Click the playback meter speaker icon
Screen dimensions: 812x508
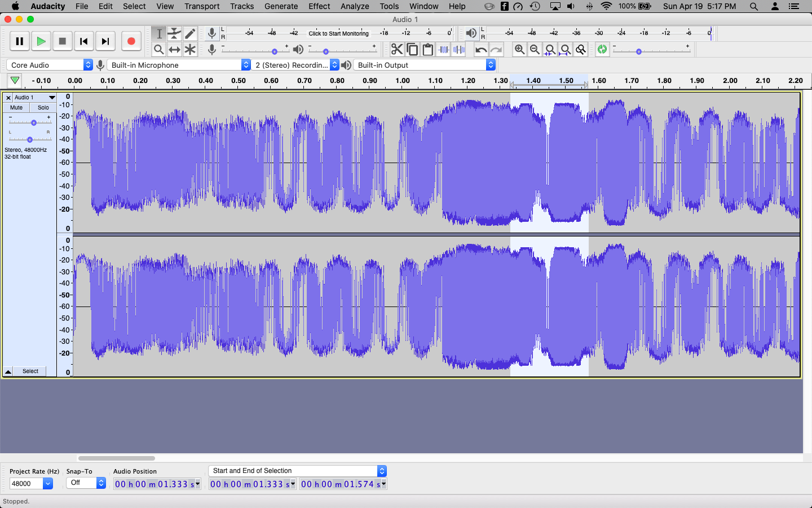pyautogui.click(x=471, y=34)
